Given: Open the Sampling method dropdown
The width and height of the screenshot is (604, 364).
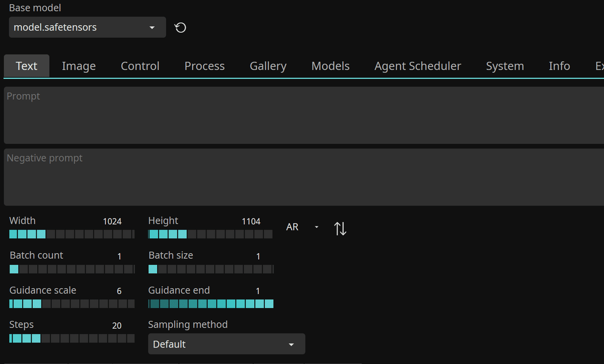Looking at the screenshot, I should pyautogui.click(x=226, y=344).
